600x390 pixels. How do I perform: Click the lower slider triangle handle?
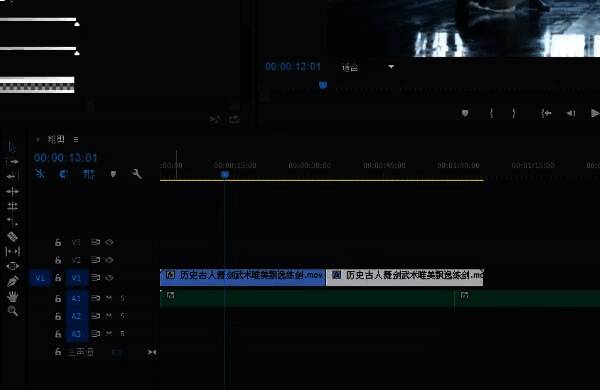coord(77,53)
